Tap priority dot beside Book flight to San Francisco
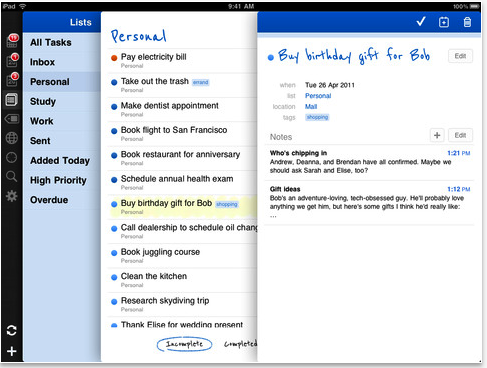 pos(114,131)
